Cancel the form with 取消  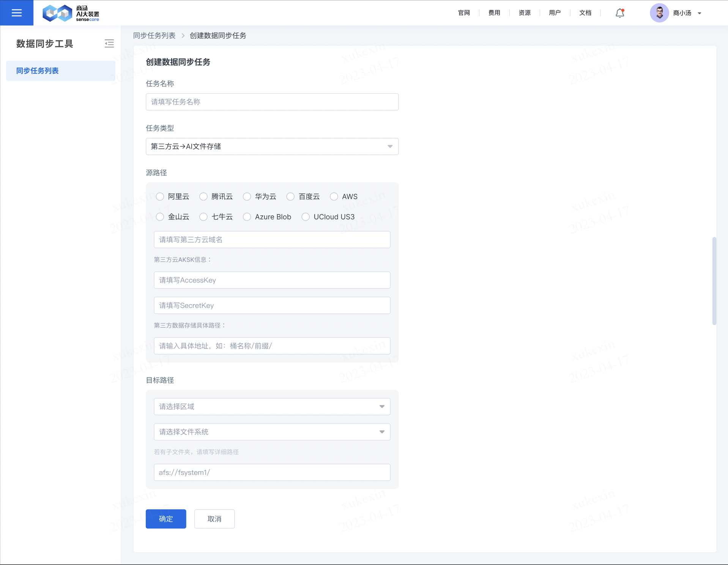pos(214,519)
